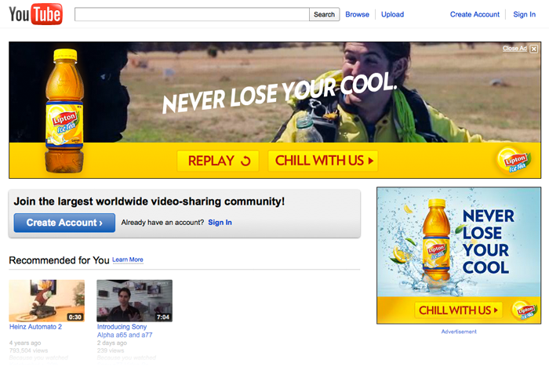Image resolution: width=549 pixels, height=392 pixels.
Task: Click the Lipton logo in the banner ad
Action: click(x=514, y=161)
